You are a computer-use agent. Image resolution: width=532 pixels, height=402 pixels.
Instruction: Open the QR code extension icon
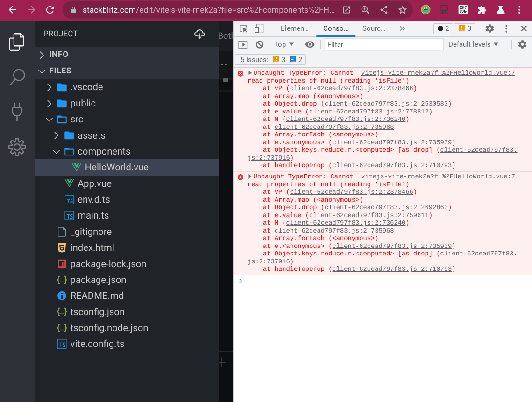[x=463, y=10]
